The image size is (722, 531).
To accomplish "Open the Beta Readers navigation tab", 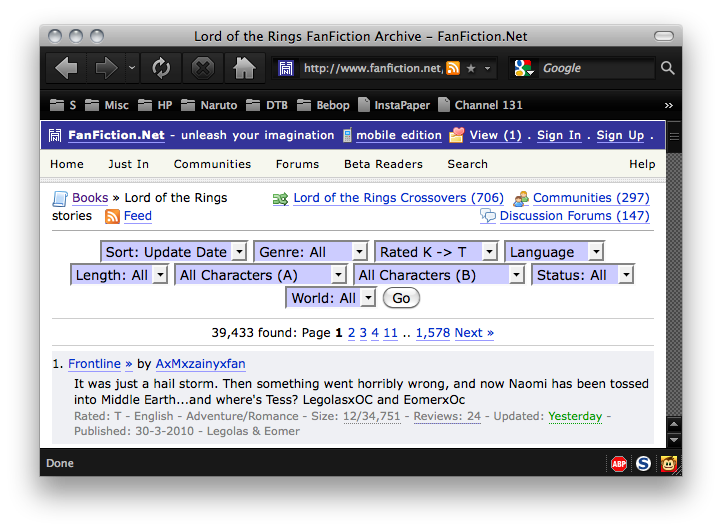I will point(383,164).
